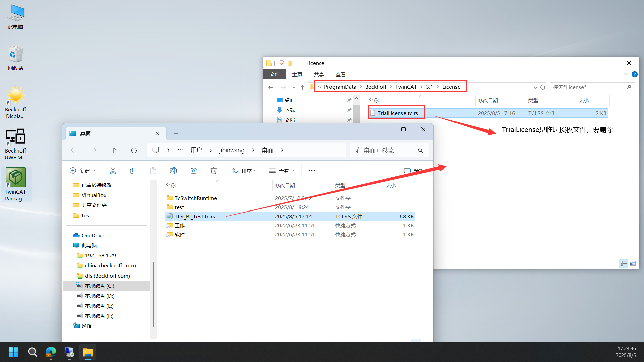Expand the License window ribbon chevron
The width and height of the screenshot is (644, 362).
pyautogui.click(x=626, y=74)
